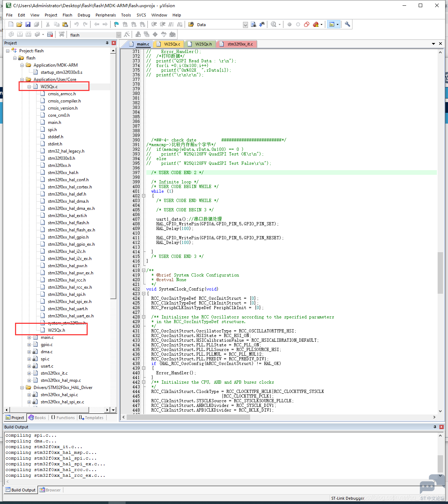Collapse the W25Qx.c tree node

pyautogui.click(x=29, y=87)
